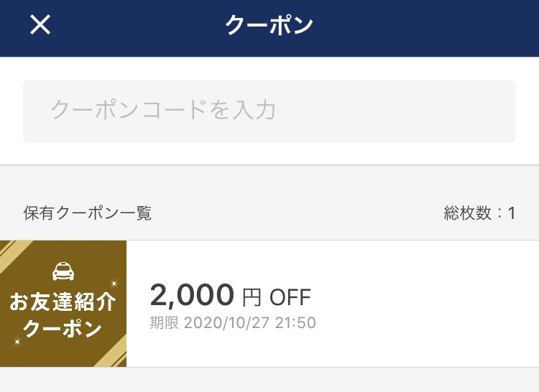This screenshot has height=392, width=539.
Task: Tap the 円 currency symbol on coupon
Action: pyautogui.click(x=252, y=298)
